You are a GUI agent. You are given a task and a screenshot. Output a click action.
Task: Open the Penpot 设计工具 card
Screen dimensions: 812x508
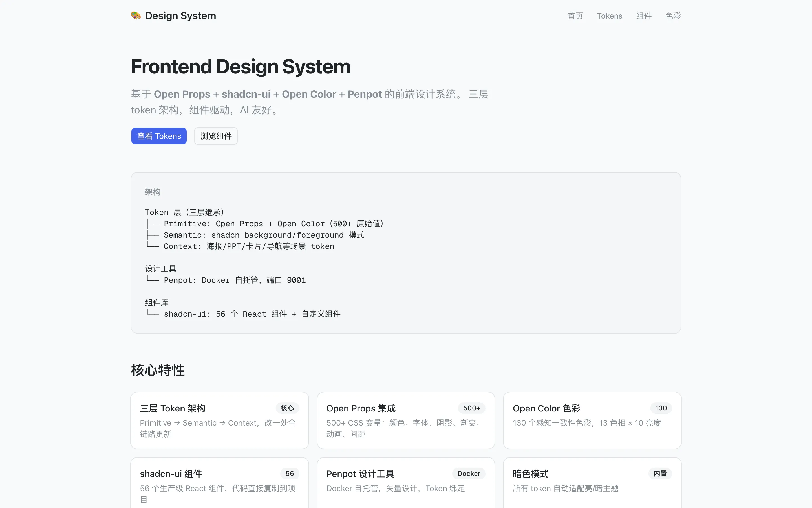click(406, 483)
